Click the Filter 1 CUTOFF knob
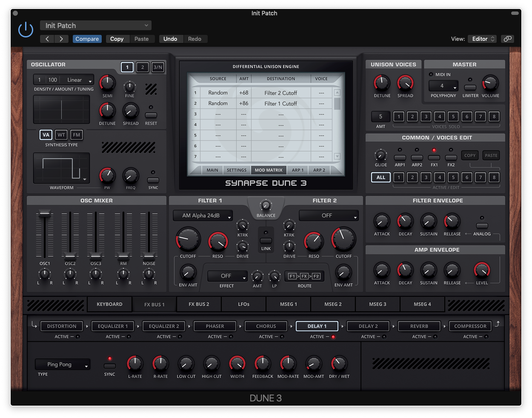Image resolution: width=532 pixels, height=418 pixels. pos(188,240)
